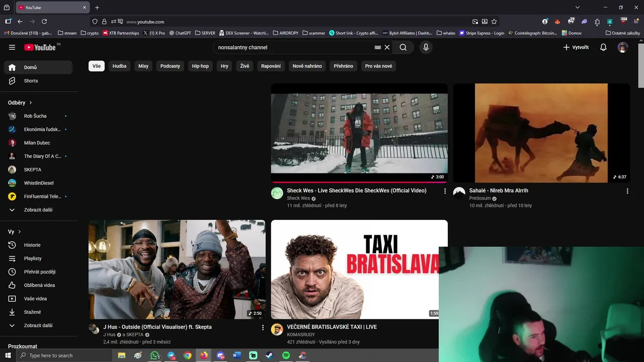Screen dimensions: 644x362
Task: Expand the Odběry section header
Action: point(20,103)
